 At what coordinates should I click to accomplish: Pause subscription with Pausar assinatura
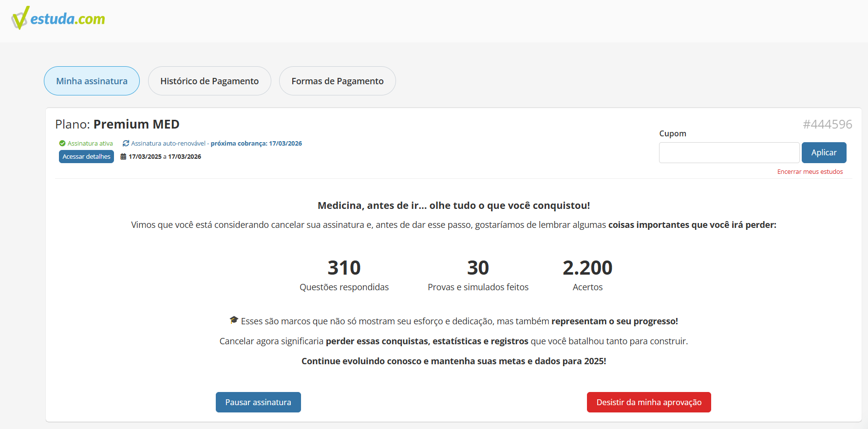pyautogui.click(x=258, y=402)
